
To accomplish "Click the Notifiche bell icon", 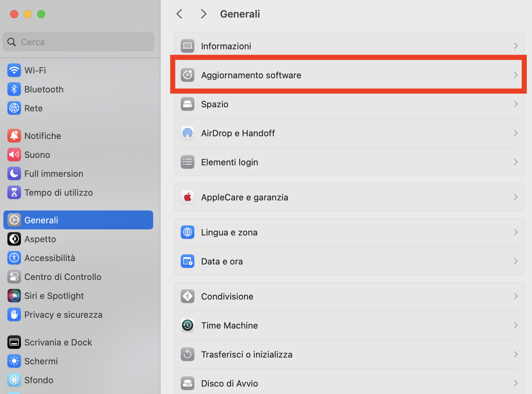I will pos(14,136).
